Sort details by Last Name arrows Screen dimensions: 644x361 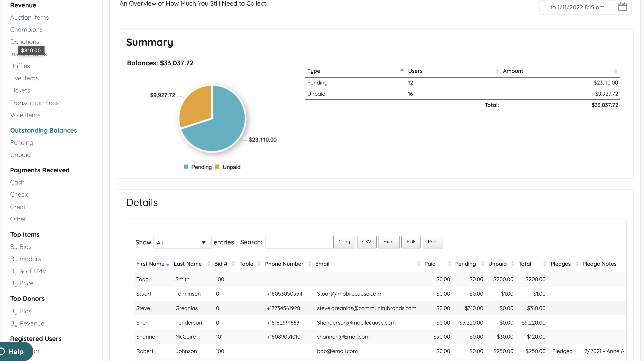209,264
